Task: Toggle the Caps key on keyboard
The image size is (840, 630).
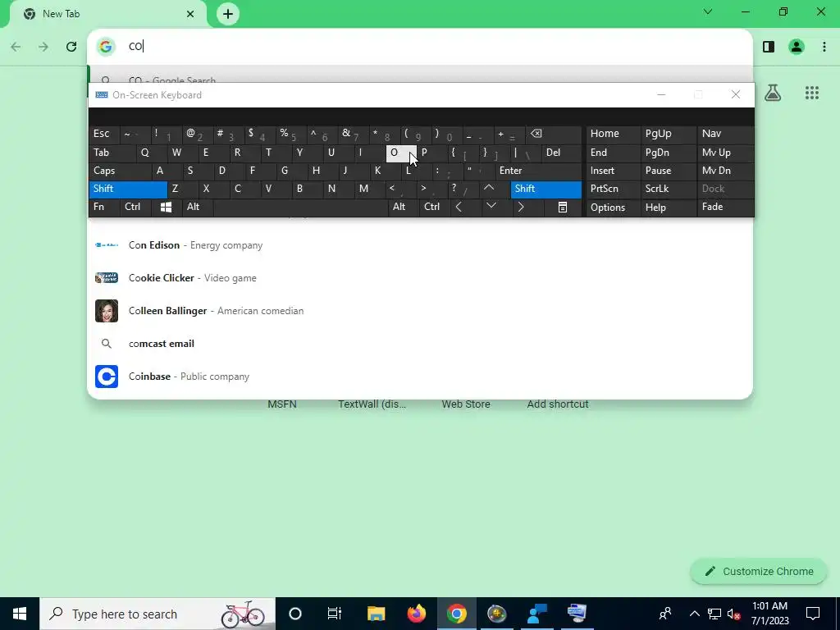Action: pyautogui.click(x=120, y=171)
